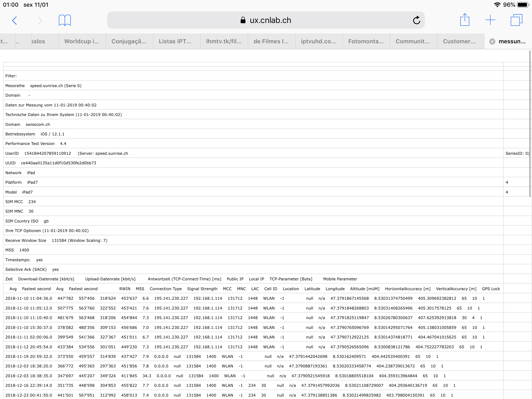Open the share sheet icon
This screenshot has height=399, width=532.
pos(465,20)
